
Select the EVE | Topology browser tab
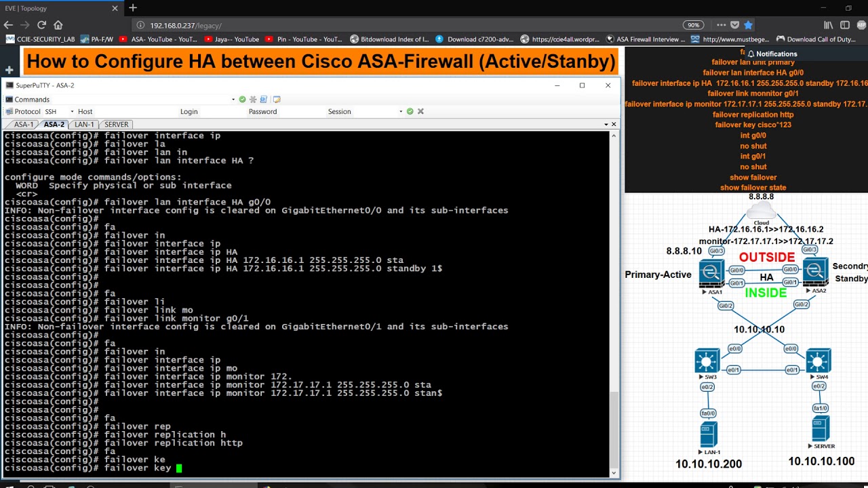(x=58, y=8)
